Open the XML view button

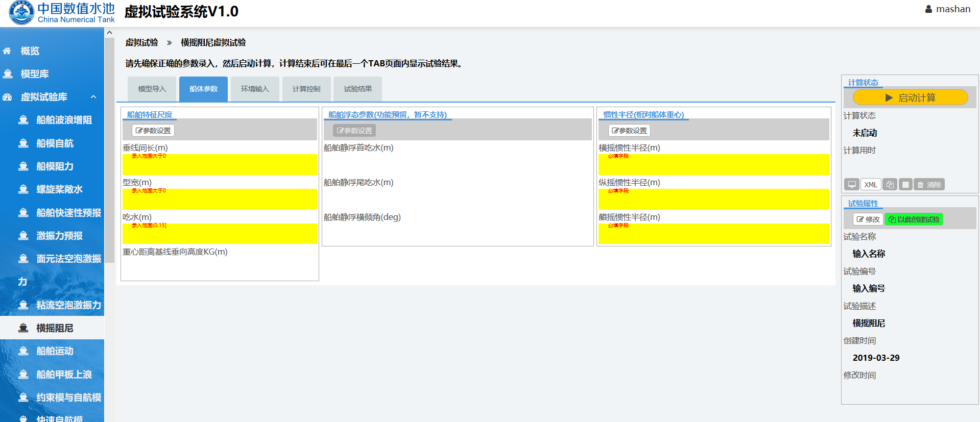tap(871, 185)
